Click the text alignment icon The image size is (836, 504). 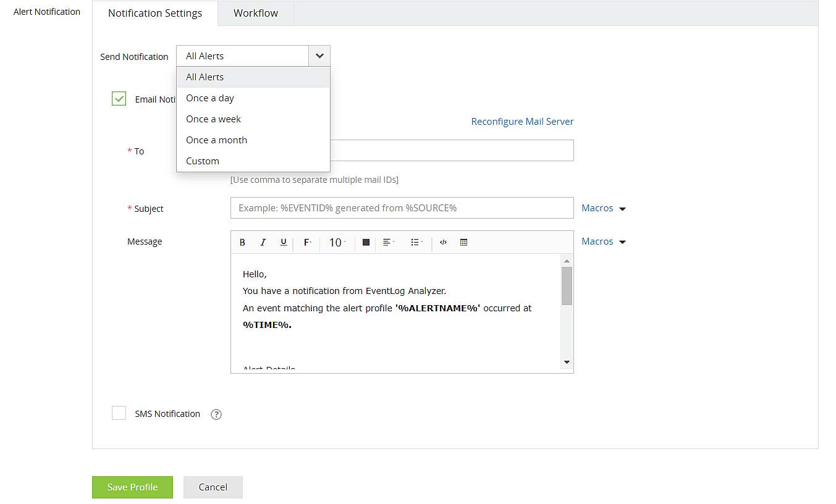(x=388, y=241)
